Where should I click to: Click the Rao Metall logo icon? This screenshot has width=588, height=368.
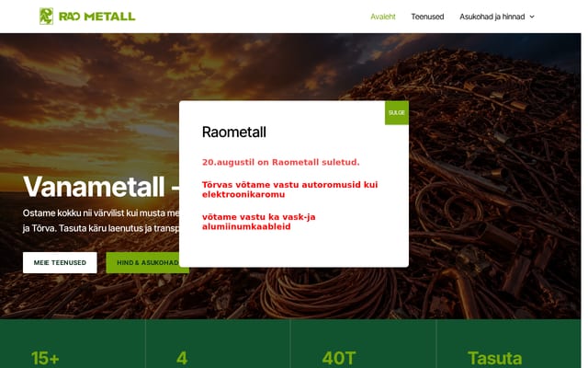[x=46, y=17]
